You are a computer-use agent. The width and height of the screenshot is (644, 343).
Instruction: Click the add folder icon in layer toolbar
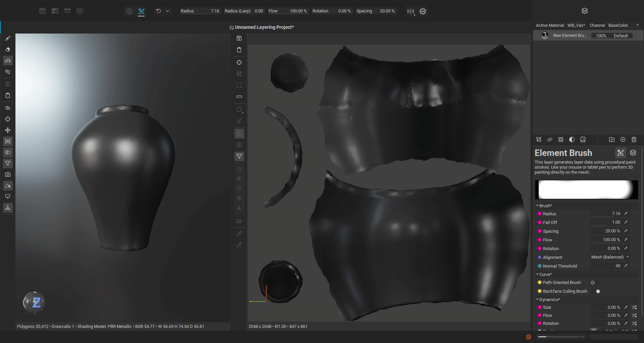click(x=612, y=139)
